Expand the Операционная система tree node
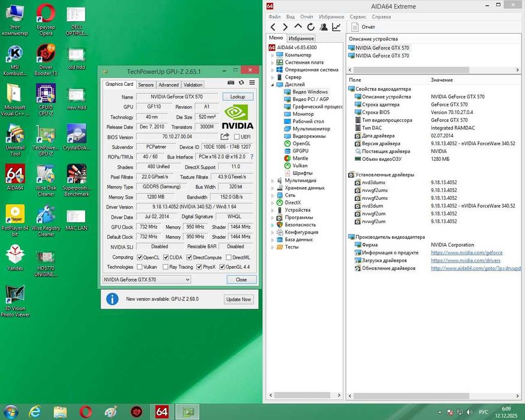 click(x=272, y=70)
